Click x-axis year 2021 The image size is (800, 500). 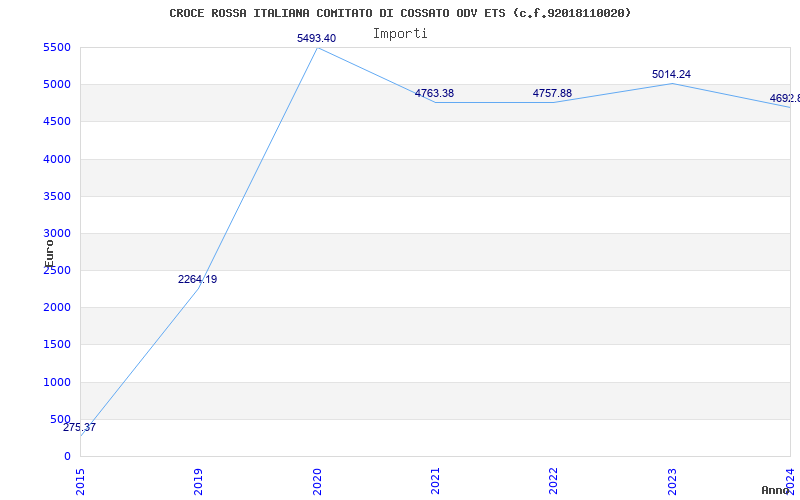point(435,482)
